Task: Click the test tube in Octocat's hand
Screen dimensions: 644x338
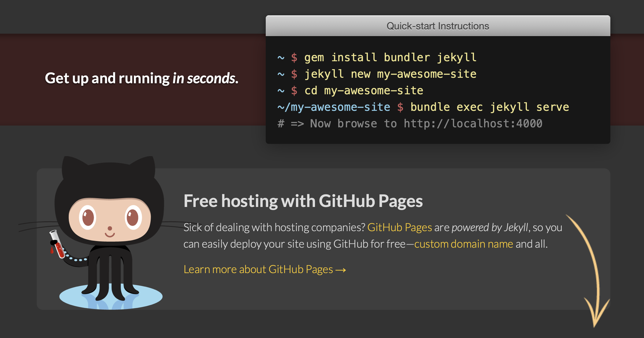Action: point(57,245)
